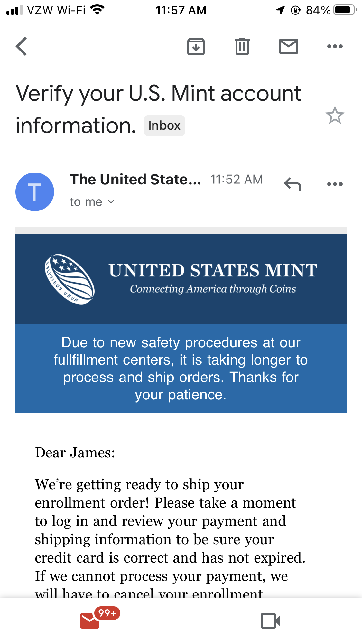362x644 pixels.
Task: Expand recipient details next to 'to me'
Action: pos(111,202)
